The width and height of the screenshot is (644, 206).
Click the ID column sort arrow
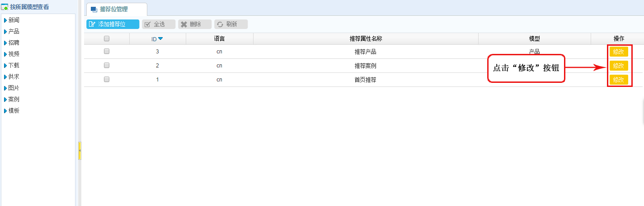(x=160, y=39)
